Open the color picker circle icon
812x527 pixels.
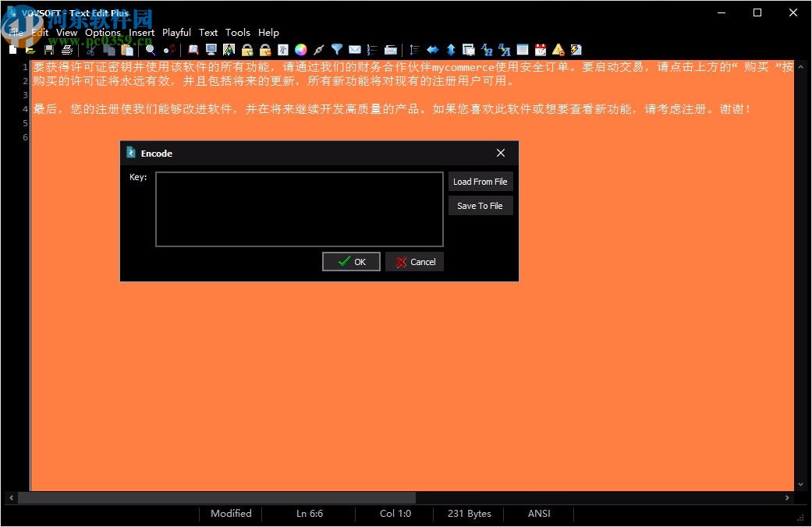point(300,49)
